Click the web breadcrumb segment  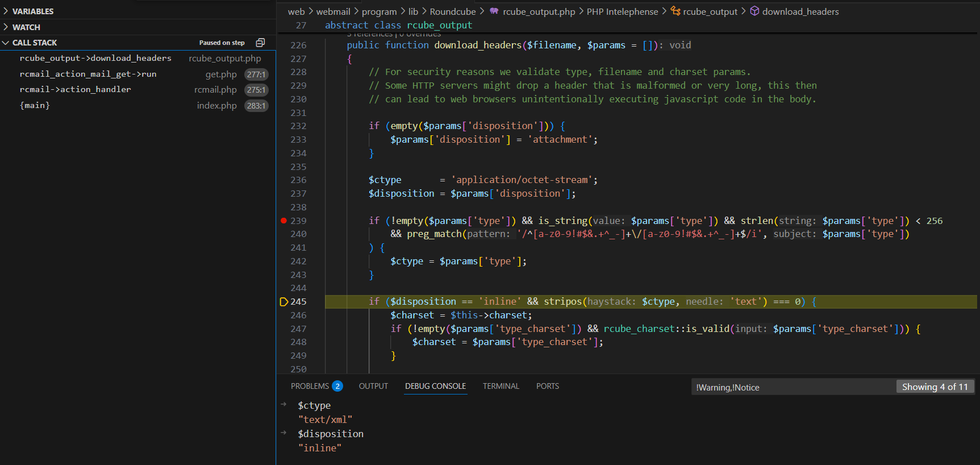tap(296, 11)
